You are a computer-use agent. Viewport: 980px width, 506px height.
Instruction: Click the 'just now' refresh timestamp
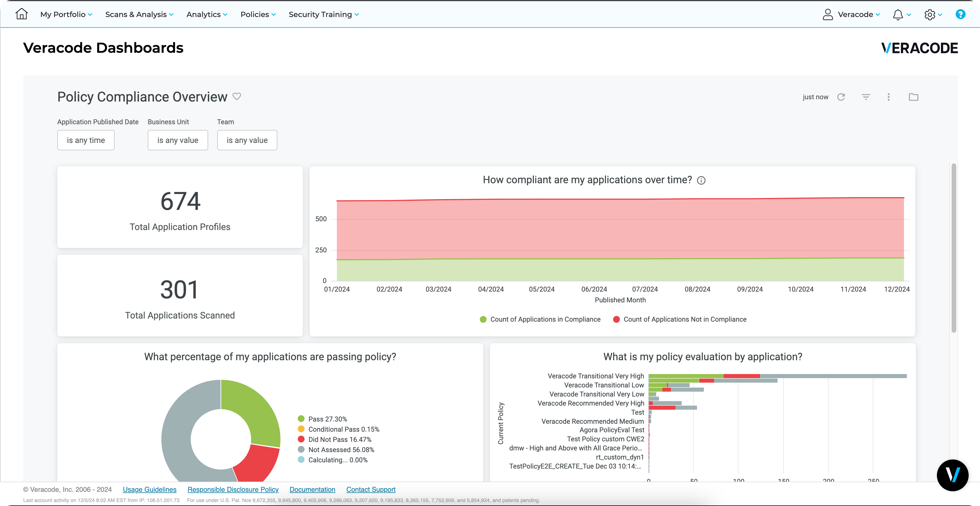coord(815,97)
